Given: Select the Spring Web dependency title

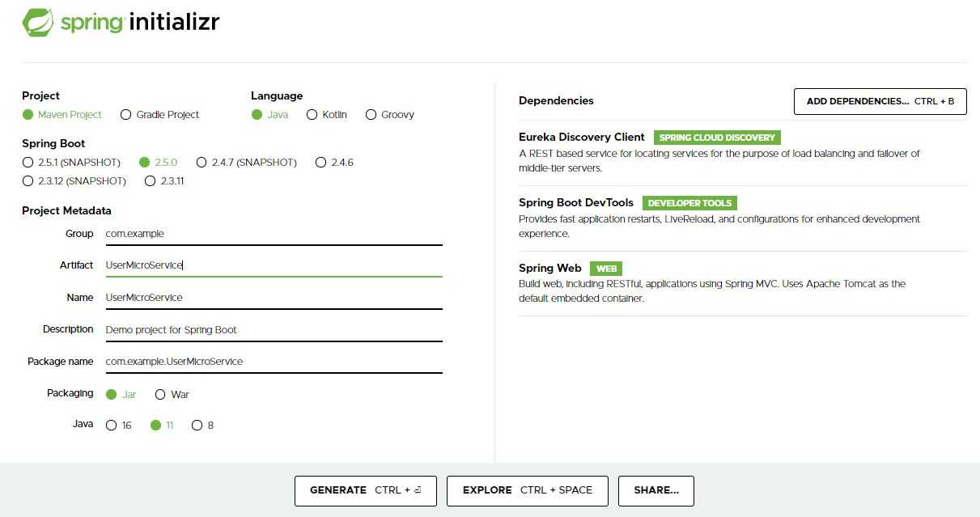Looking at the screenshot, I should [x=550, y=269].
